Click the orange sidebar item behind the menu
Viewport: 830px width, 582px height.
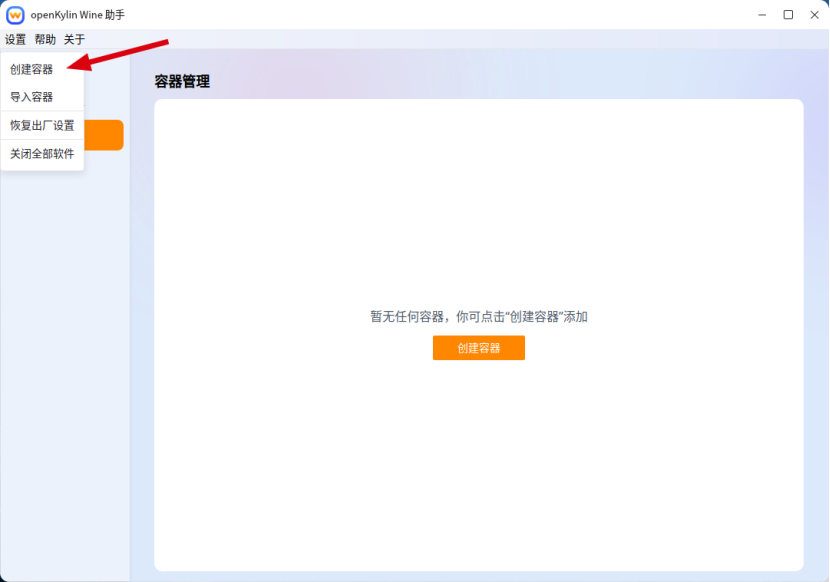pos(104,135)
